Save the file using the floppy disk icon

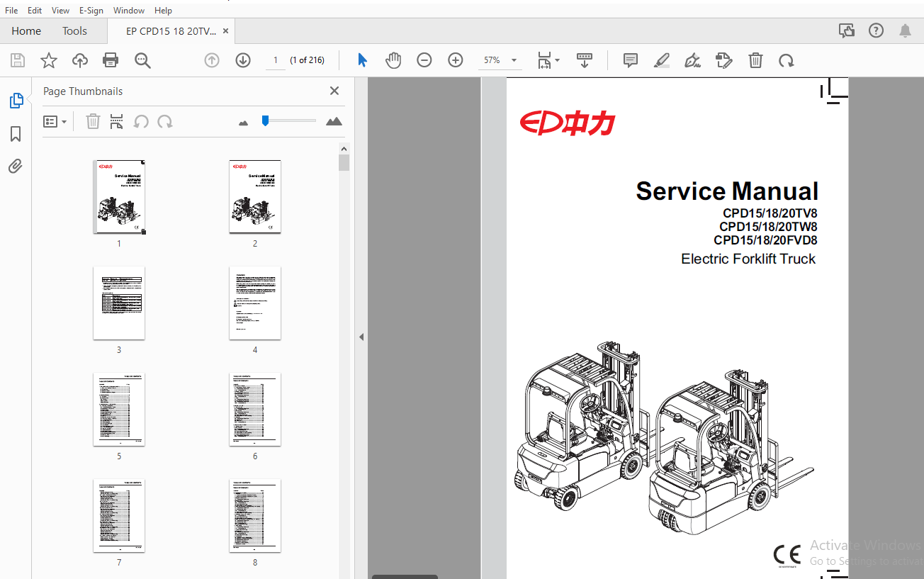pyautogui.click(x=18, y=61)
